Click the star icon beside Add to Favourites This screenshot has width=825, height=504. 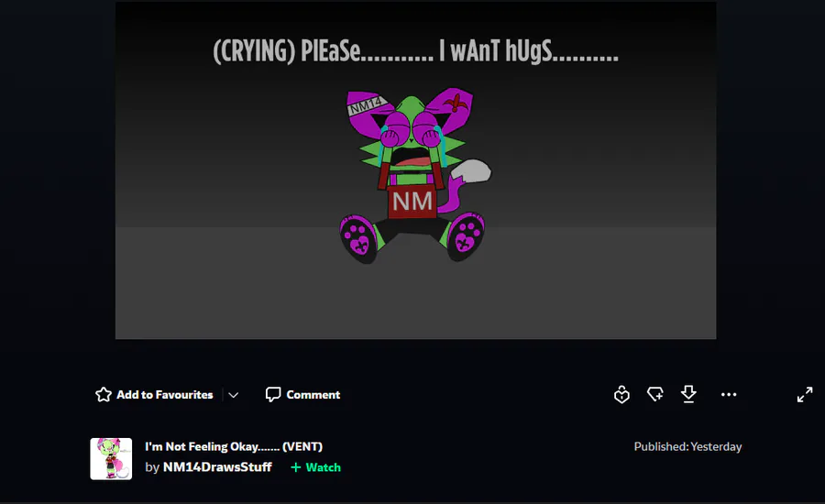click(x=103, y=395)
